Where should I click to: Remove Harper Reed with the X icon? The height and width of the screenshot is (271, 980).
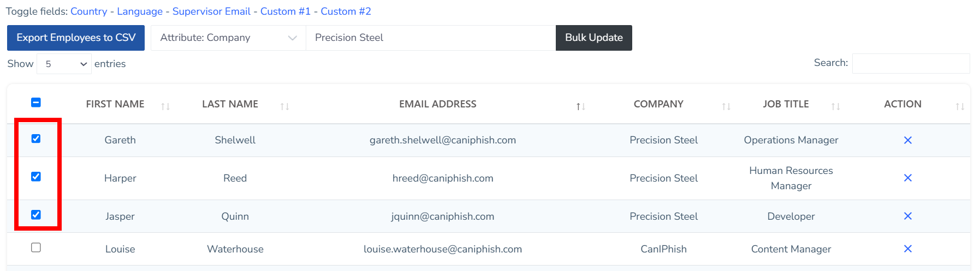point(907,178)
